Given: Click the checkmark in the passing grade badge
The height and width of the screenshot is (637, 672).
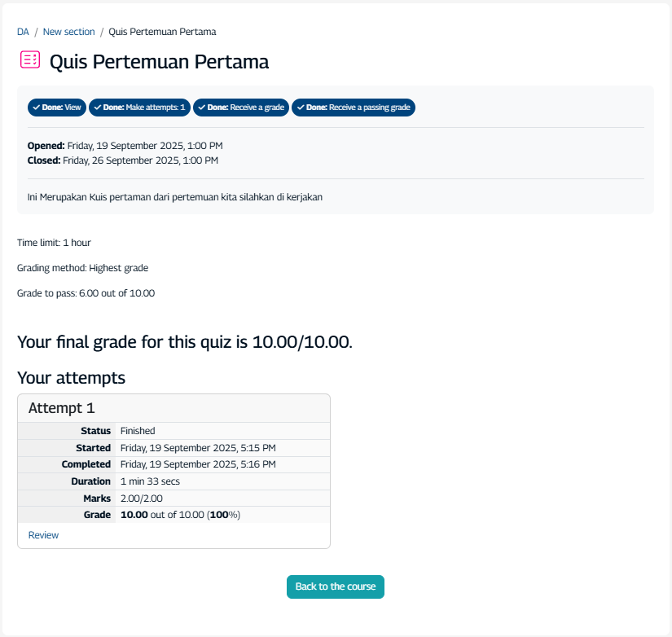Looking at the screenshot, I should click(300, 108).
